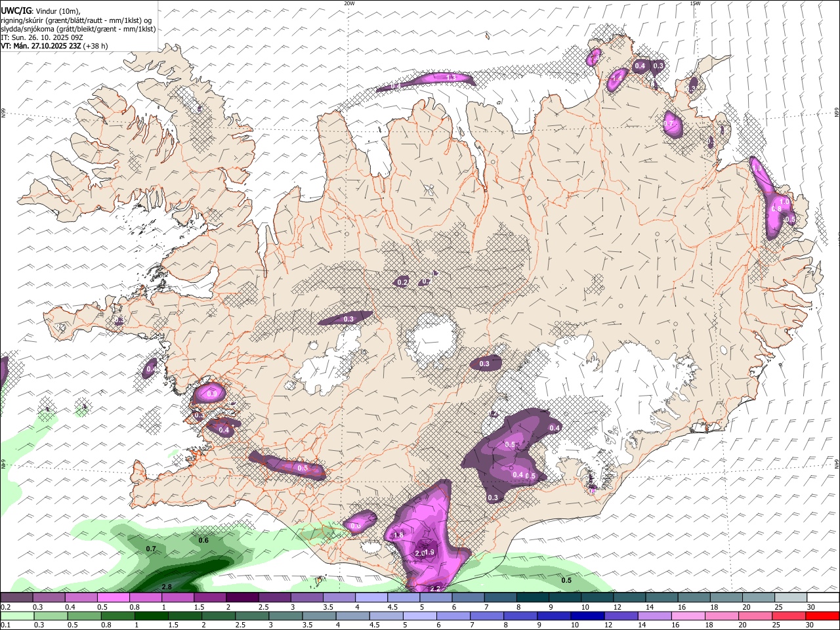Click the 'VT: Mán. 27.10.2025 23Z (+38 h)' line

click(x=54, y=46)
